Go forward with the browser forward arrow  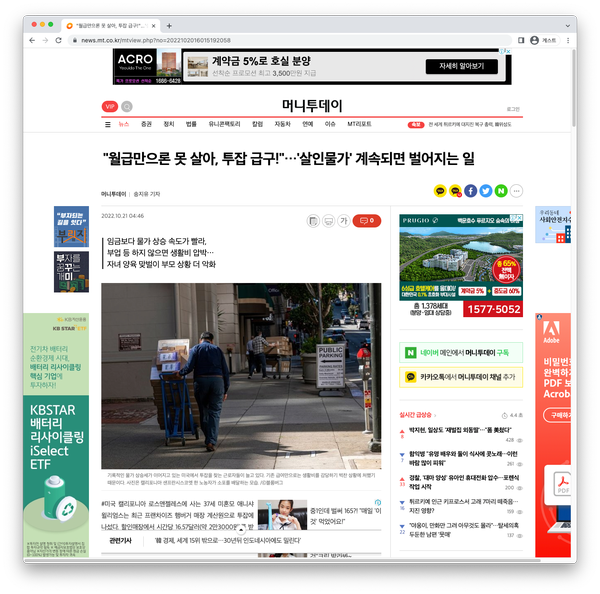(x=45, y=40)
